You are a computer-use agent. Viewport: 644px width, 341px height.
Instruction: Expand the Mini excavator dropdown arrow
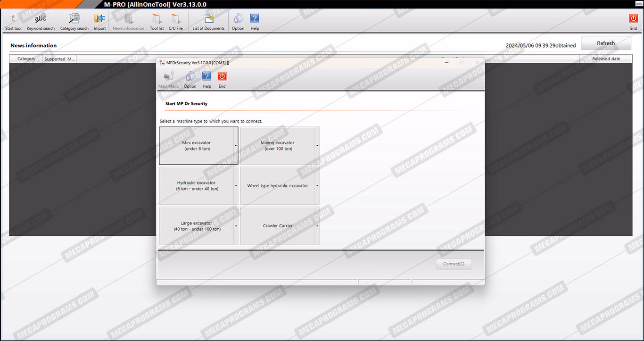(236, 146)
